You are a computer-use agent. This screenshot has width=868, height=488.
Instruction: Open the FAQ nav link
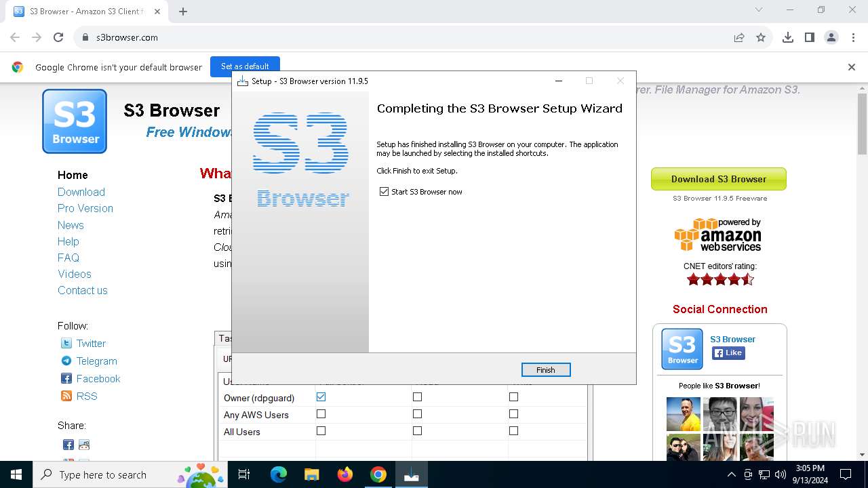click(68, 258)
